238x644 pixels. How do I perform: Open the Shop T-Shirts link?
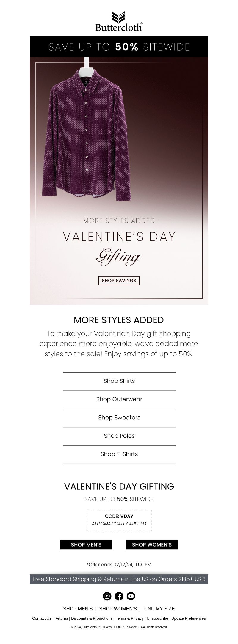tap(119, 454)
